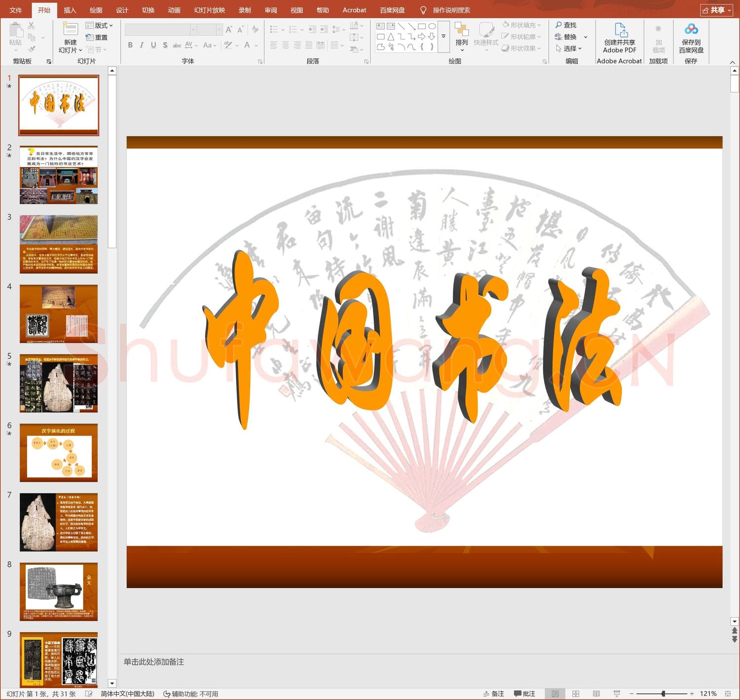Viewport: 740px width, 700px height.
Task: Click the Find (查找) magnifier button
Action: tap(566, 25)
